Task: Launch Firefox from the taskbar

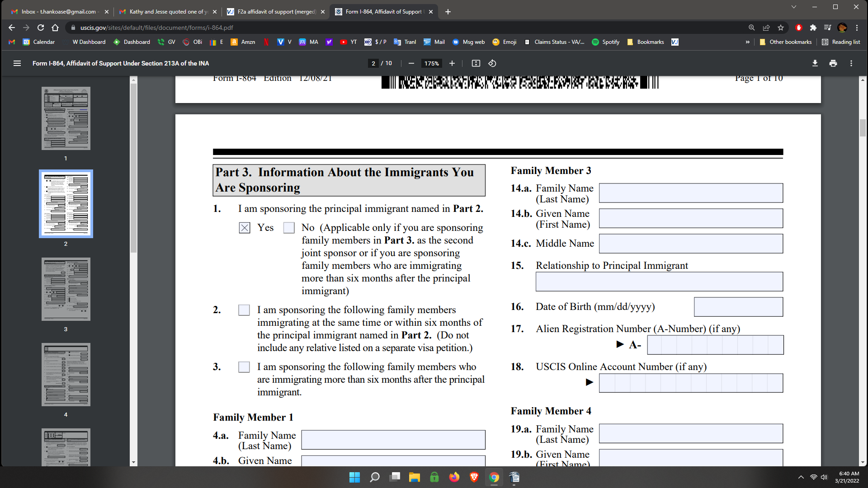Action: coord(454,478)
